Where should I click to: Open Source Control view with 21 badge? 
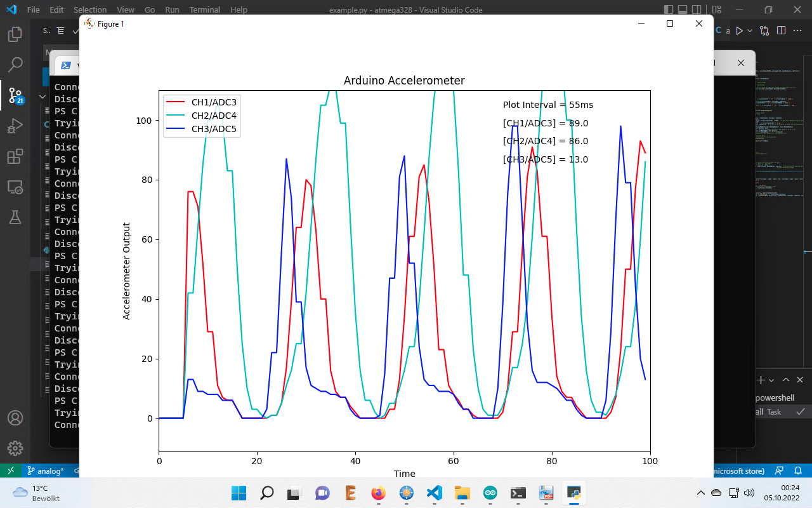point(15,95)
